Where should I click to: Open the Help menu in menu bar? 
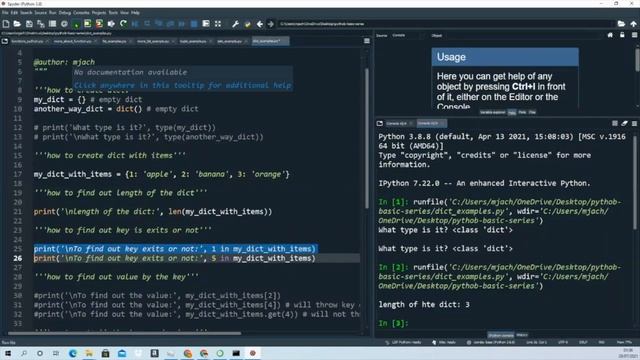point(135,13)
